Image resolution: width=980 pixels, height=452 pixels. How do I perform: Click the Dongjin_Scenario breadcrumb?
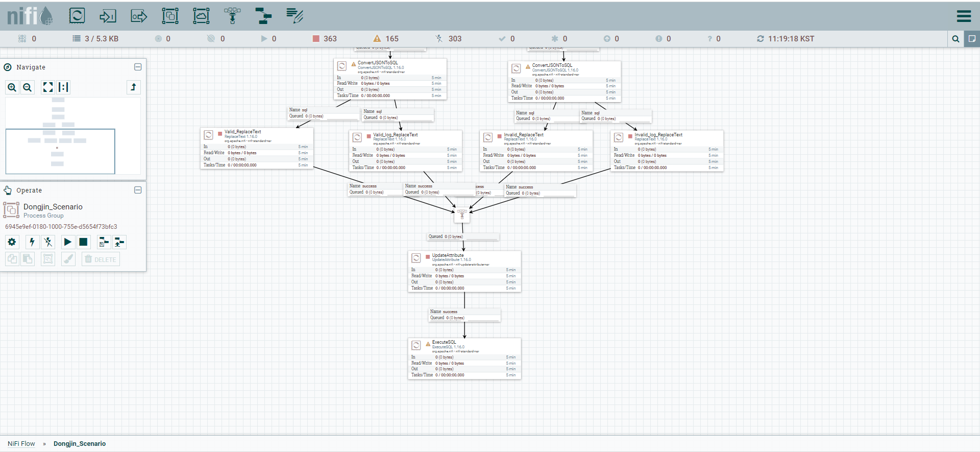(80, 443)
